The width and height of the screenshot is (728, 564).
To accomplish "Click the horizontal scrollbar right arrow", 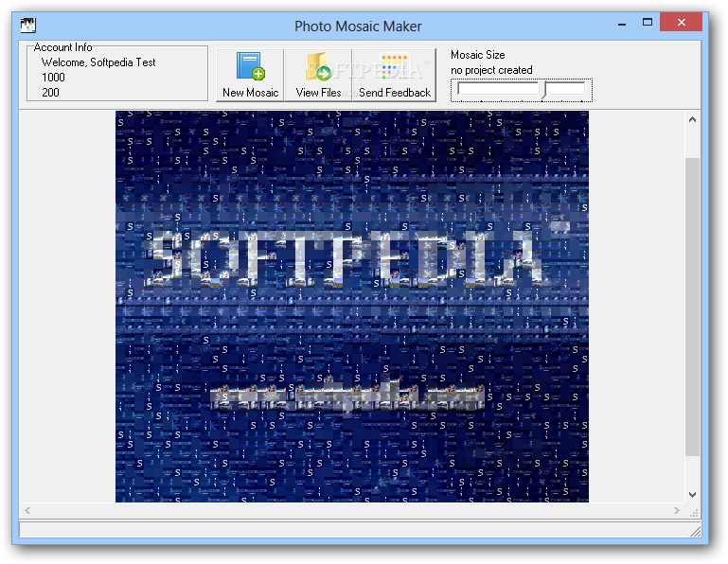I will pyautogui.click(x=677, y=511).
